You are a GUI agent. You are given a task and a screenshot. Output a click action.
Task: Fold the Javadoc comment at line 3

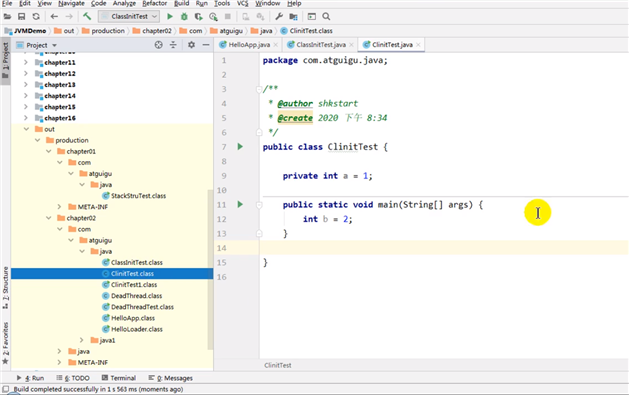point(259,89)
